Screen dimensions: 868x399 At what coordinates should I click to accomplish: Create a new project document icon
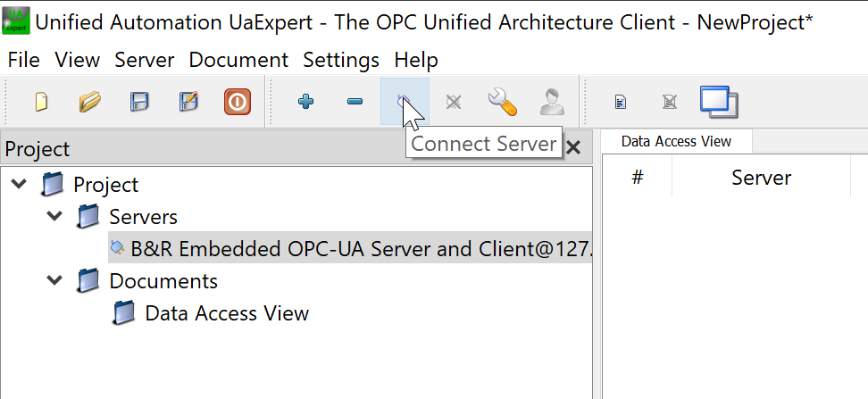pyautogui.click(x=41, y=102)
